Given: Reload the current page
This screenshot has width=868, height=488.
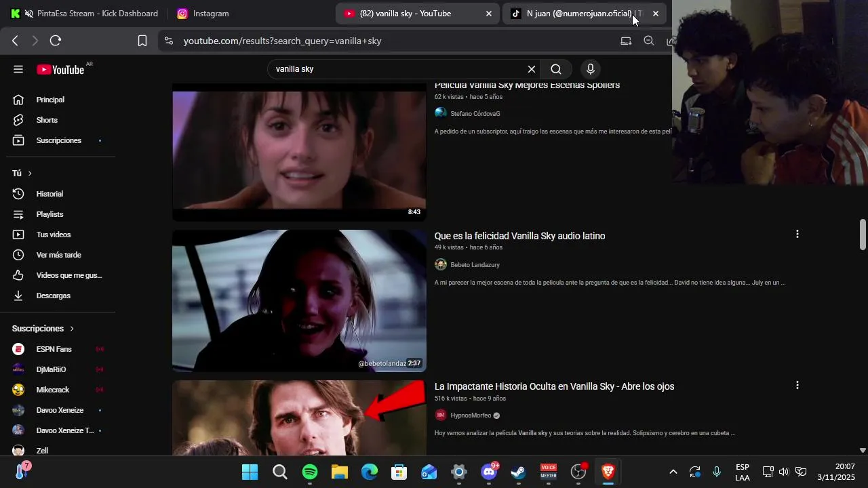Looking at the screenshot, I should (56, 41).
